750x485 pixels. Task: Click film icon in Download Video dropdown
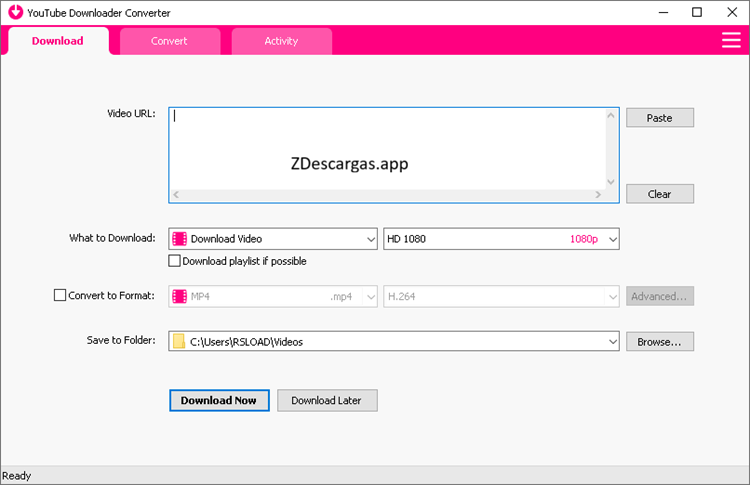point(179,239)
